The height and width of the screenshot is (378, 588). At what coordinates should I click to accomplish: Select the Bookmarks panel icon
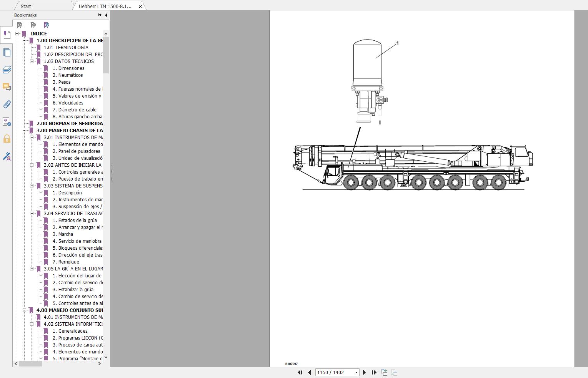coord(7,35)
